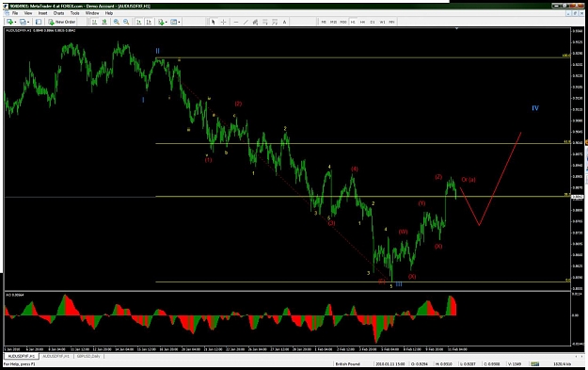
Task: Switch timeframe to M5
Action: [324, 23]
